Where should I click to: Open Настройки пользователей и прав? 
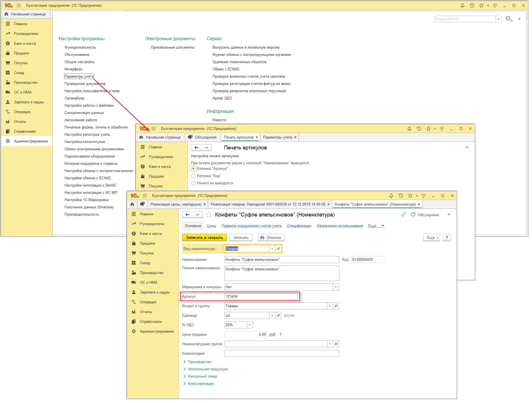(92, 91)
